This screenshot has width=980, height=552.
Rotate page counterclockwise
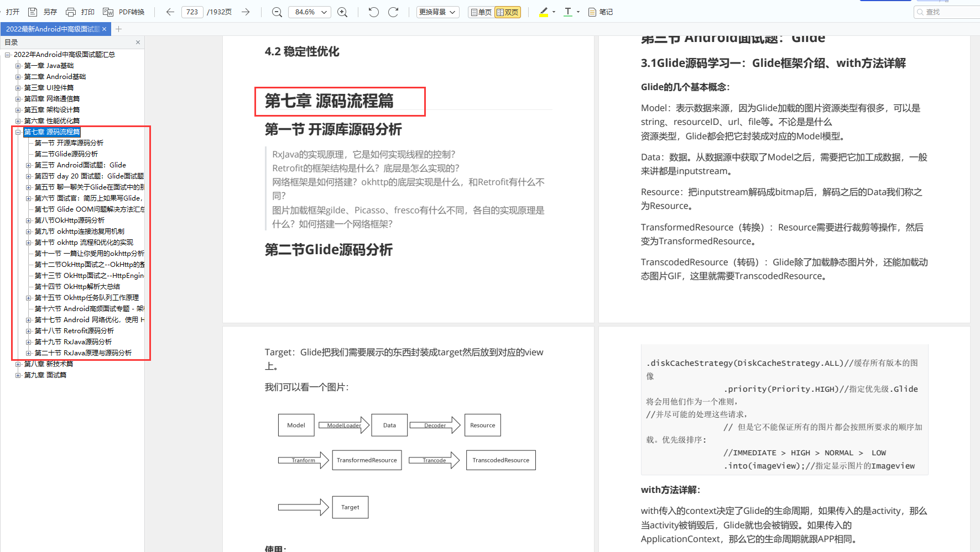(x=374, y=12)
